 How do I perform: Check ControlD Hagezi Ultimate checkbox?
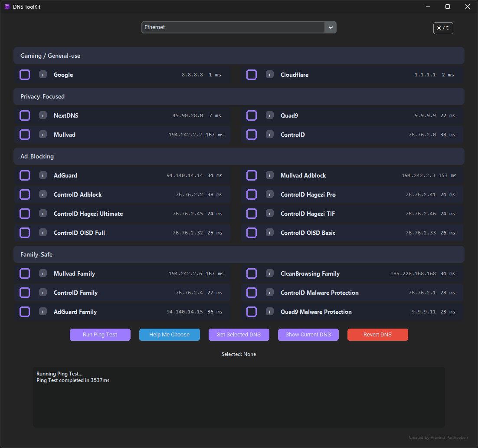pyautogui.click(x=25, y=214)
